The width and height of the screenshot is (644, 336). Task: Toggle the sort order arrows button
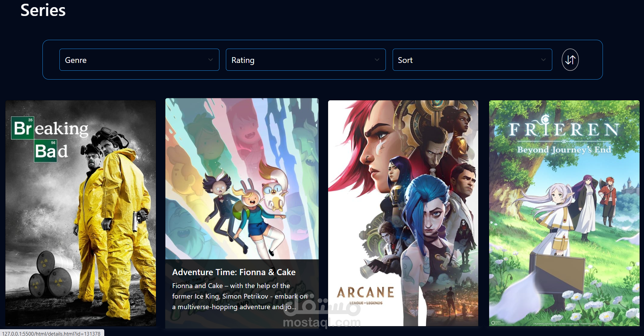click(570, 60)
